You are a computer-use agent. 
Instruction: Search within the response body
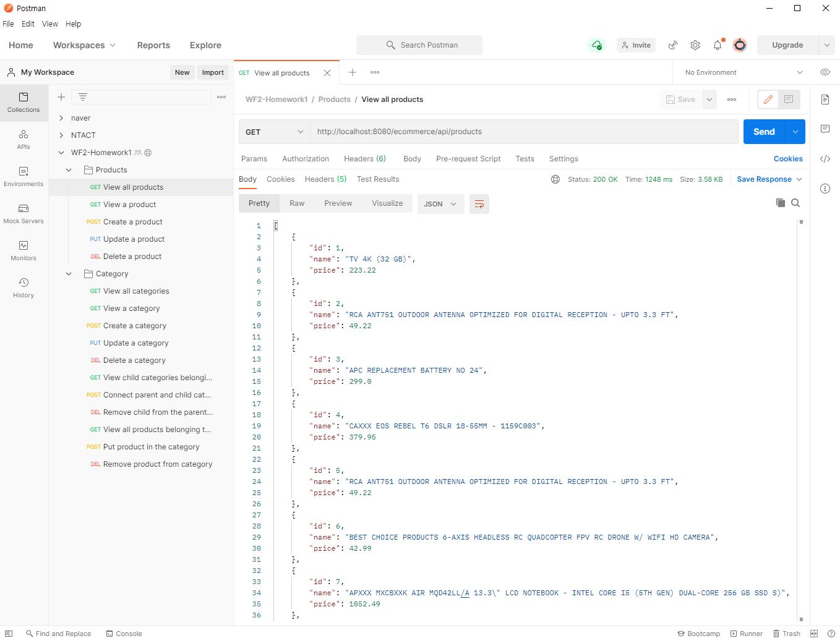coord(795,203)
